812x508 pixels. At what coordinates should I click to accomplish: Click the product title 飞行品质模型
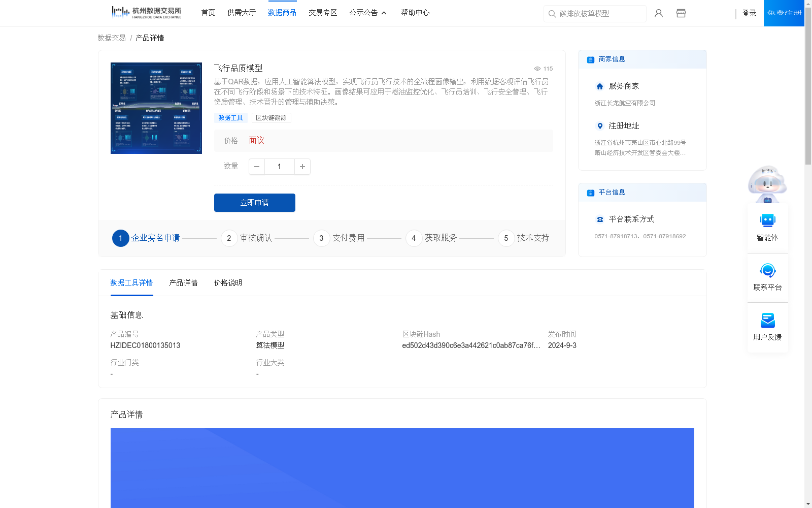[x=238, y=68]
